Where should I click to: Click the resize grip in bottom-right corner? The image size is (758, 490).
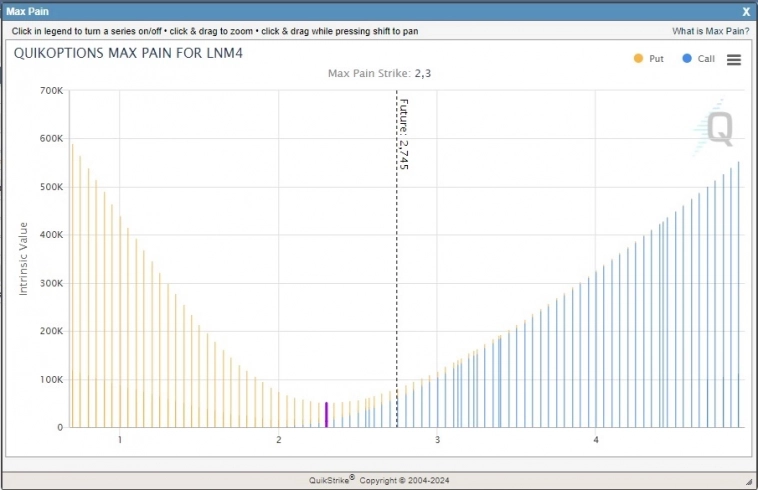point(750,482)
